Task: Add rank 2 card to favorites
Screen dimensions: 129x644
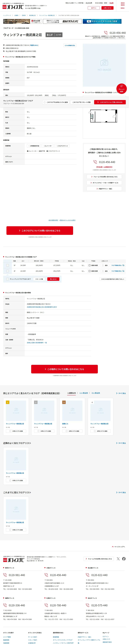Action: 44,431
